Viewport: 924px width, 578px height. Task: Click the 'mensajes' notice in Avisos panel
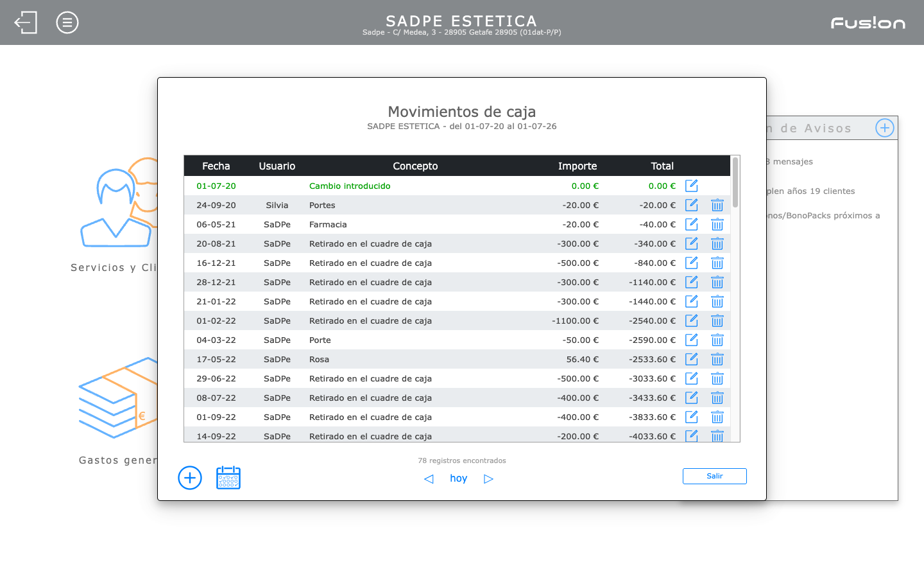(x=789, y=162)
